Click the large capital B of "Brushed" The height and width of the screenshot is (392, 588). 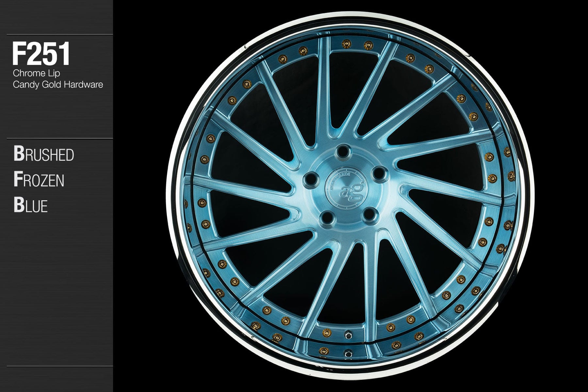tap(17, 154)
